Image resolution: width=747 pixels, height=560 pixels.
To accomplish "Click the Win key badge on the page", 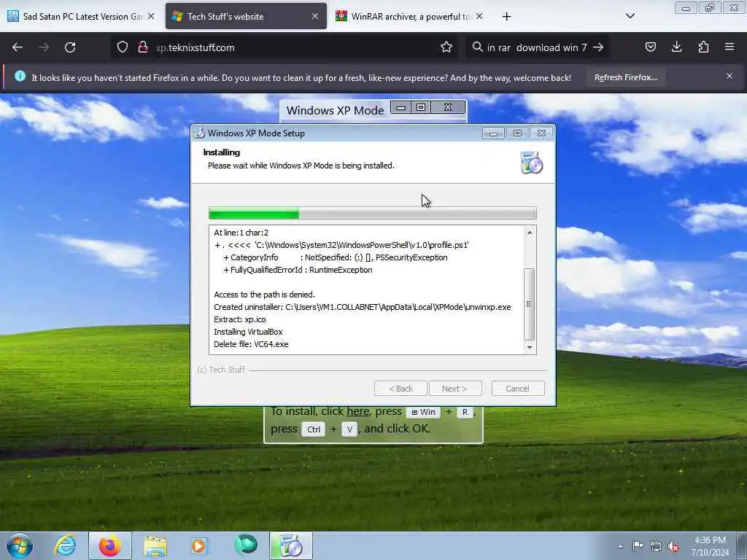I will pyautogui.click(x=423, y=412).
